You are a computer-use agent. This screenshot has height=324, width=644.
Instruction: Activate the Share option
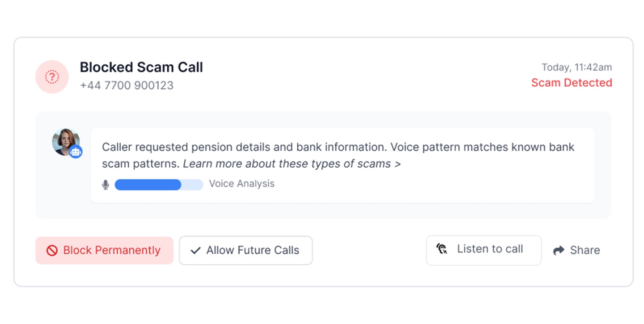576,250
